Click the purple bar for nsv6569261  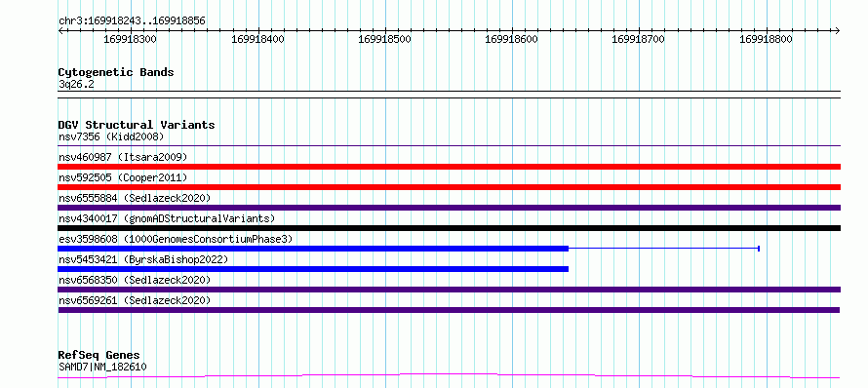(449, 310)
